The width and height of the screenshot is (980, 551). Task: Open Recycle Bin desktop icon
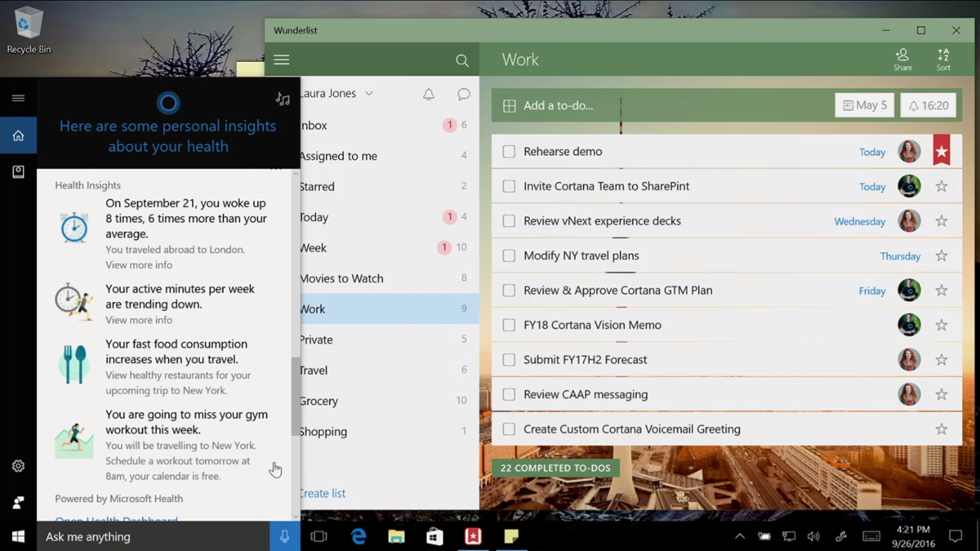click(x=29, y=30)
